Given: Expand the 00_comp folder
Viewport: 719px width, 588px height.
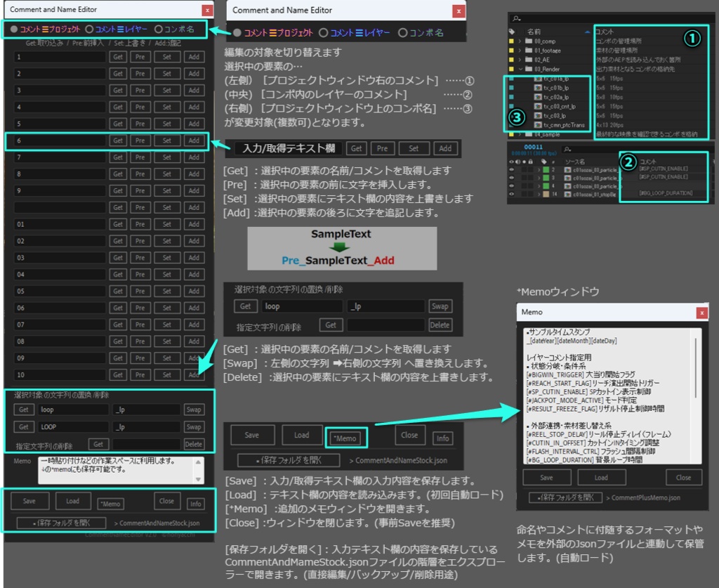Looking at the screenshot, I should 520,41.
